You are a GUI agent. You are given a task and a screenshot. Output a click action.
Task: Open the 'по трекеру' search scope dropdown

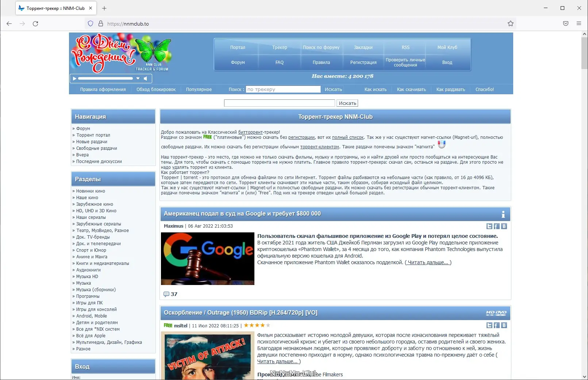[283, 89]
